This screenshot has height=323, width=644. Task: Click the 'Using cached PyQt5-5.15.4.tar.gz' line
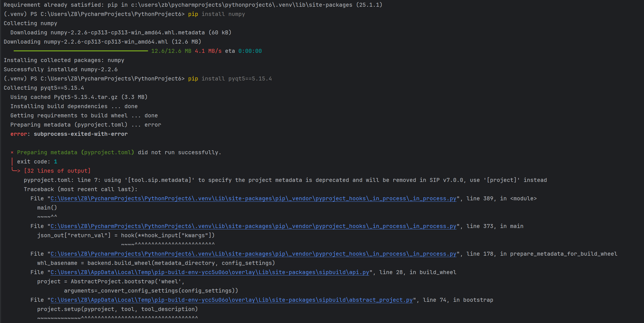(79, 97)
